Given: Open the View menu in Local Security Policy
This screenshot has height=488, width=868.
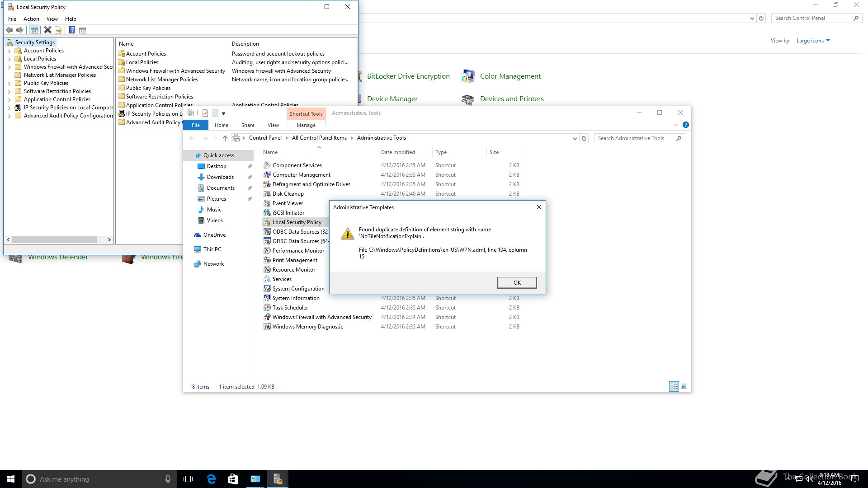Looking at the screenshot, I should click(x=52, y=19).
